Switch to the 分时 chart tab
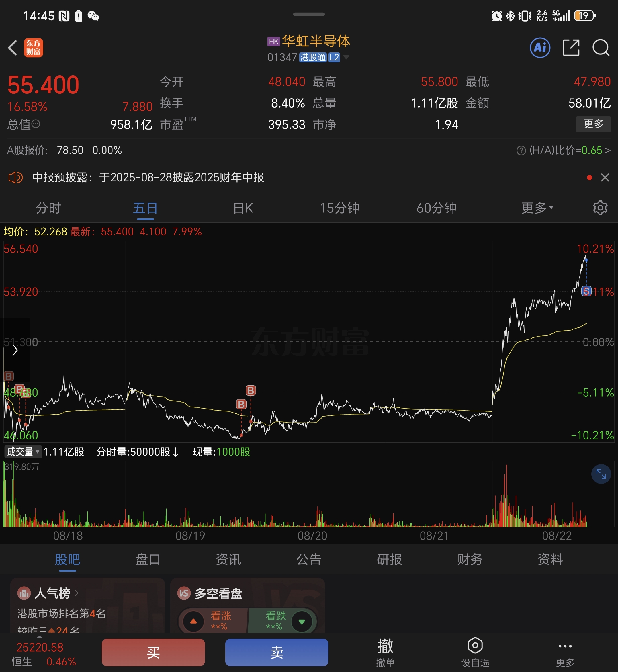 pyautogui.click(x=48, y=208)
